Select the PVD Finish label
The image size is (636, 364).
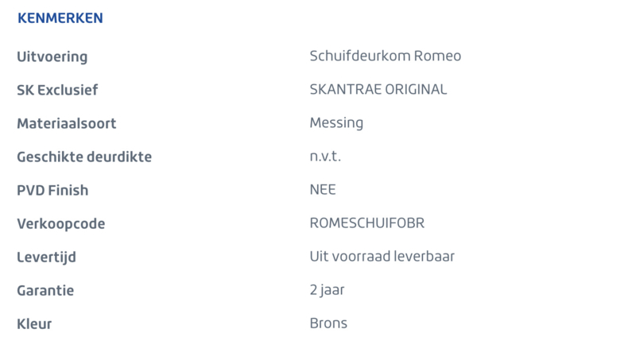pyautogui.click(x=52, y=190)
